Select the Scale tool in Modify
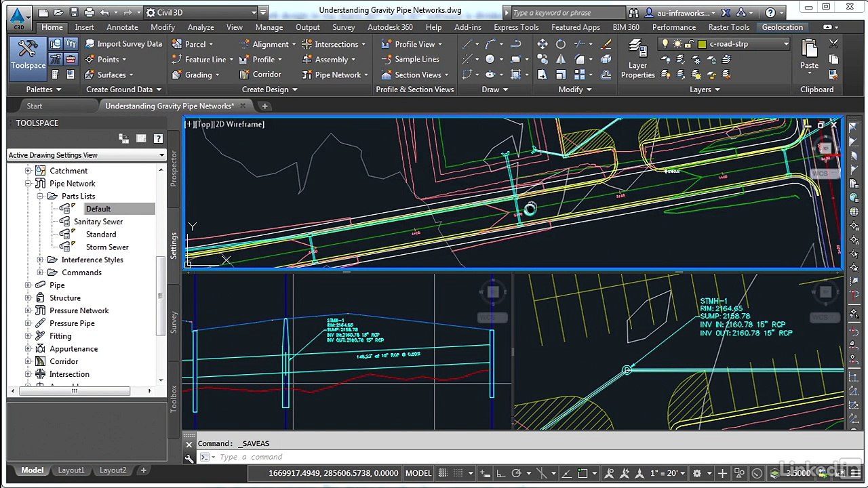Image resolution: width=868 pixels, height=488 pixels. [x=561, y=75]
